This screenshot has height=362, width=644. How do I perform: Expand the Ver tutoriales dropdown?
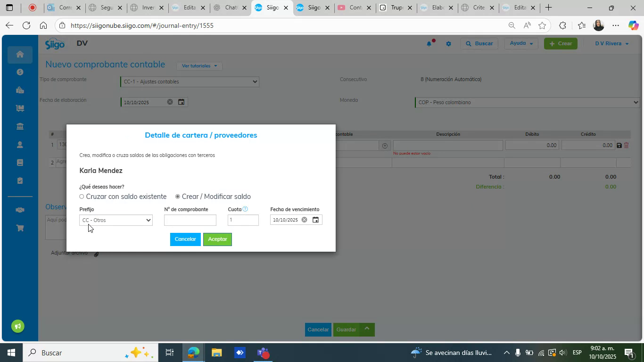click(x=200, y=66)
